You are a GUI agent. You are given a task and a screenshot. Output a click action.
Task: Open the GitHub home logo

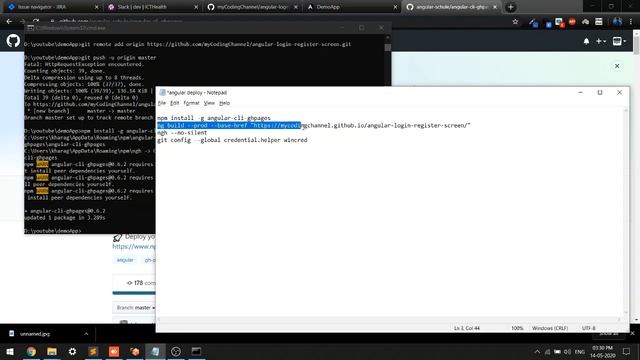tap(13, 41)
